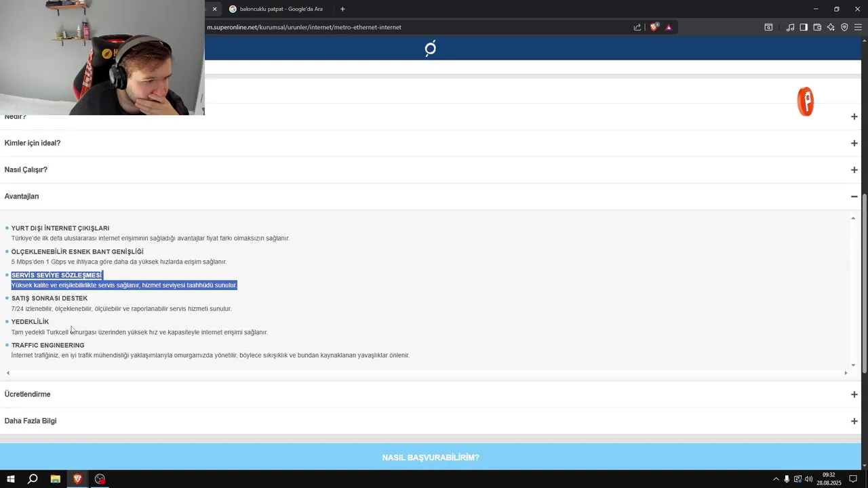The image size is (868, 488).
Task: Click the share icon in the address bar
Action: point(637,27)
